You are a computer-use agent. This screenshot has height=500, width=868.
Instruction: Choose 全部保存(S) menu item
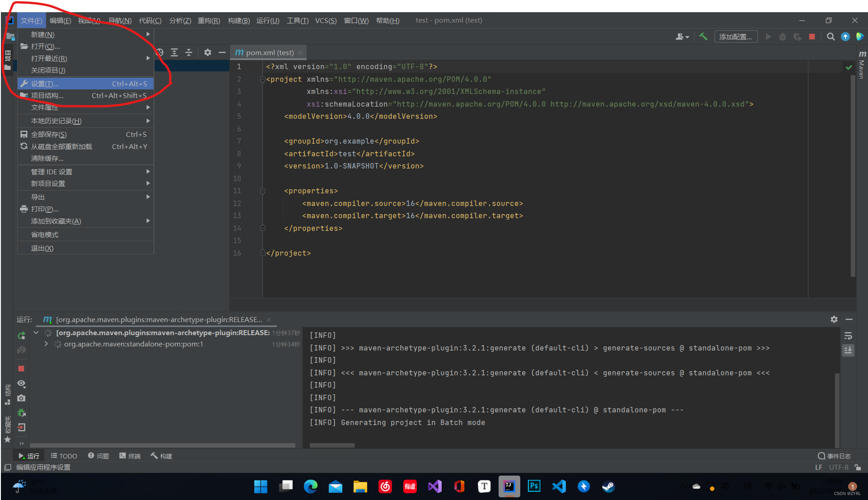(x=85, y=134)
